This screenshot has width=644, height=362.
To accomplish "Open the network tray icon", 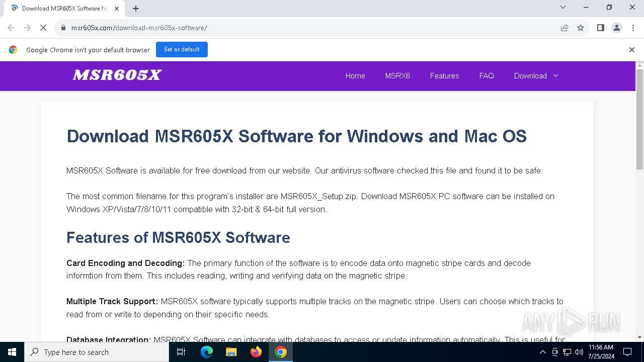I will pyautogui.click(x=567, y=352).
